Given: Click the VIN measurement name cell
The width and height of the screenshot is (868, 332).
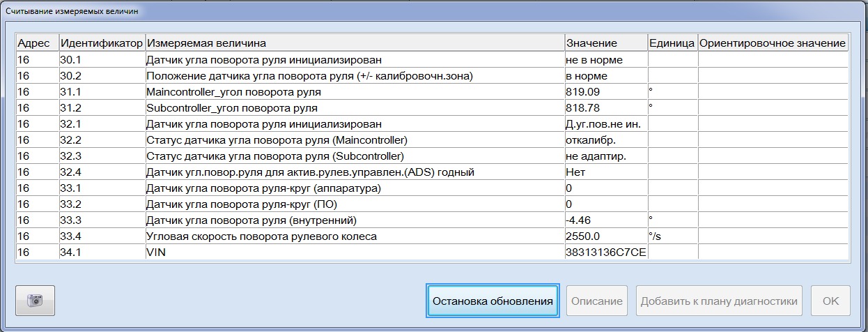Looking at the screenshot, I should [355, 252].
